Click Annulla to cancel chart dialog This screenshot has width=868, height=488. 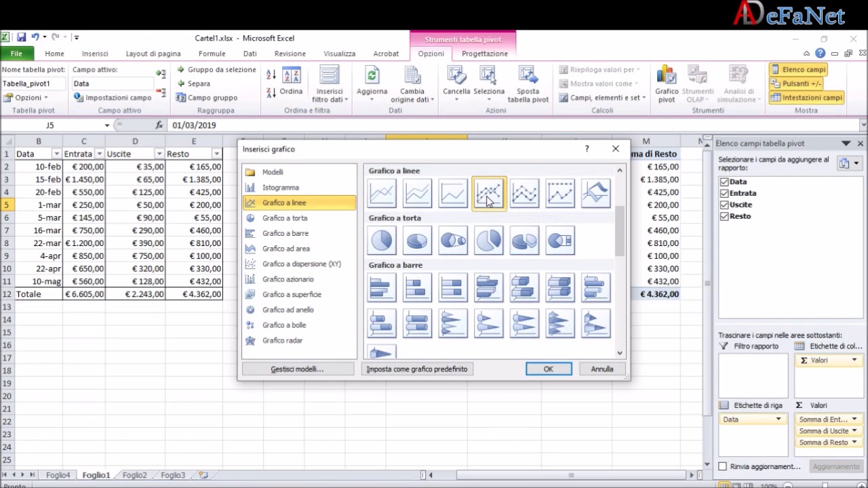coord(602,369)
